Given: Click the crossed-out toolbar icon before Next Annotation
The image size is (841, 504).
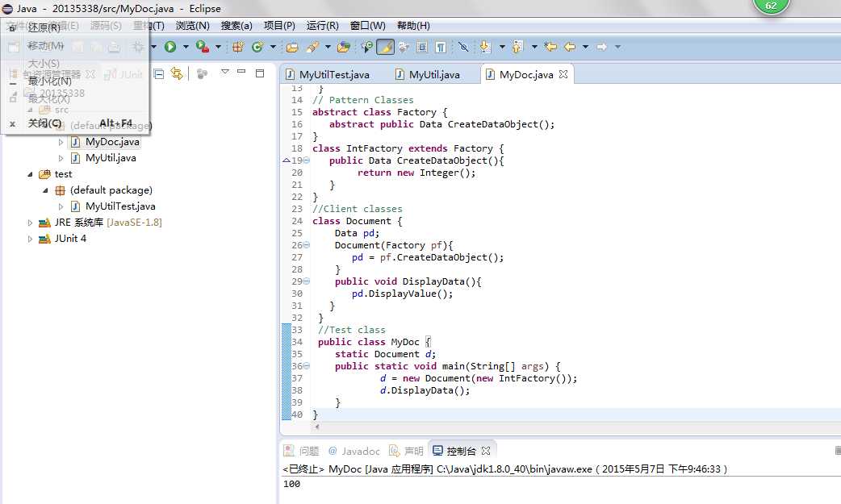Looking at the screenshot, I should click(463, 48).
